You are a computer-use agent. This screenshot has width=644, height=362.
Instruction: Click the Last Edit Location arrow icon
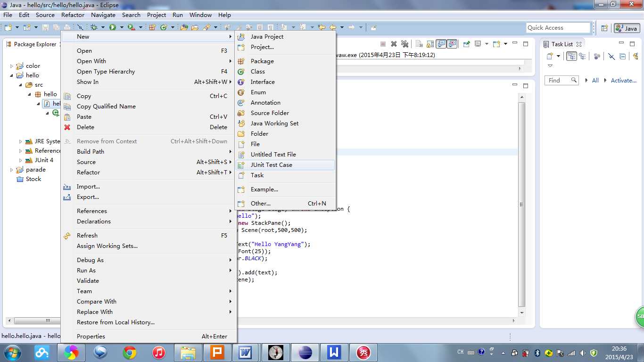point(321,27)
